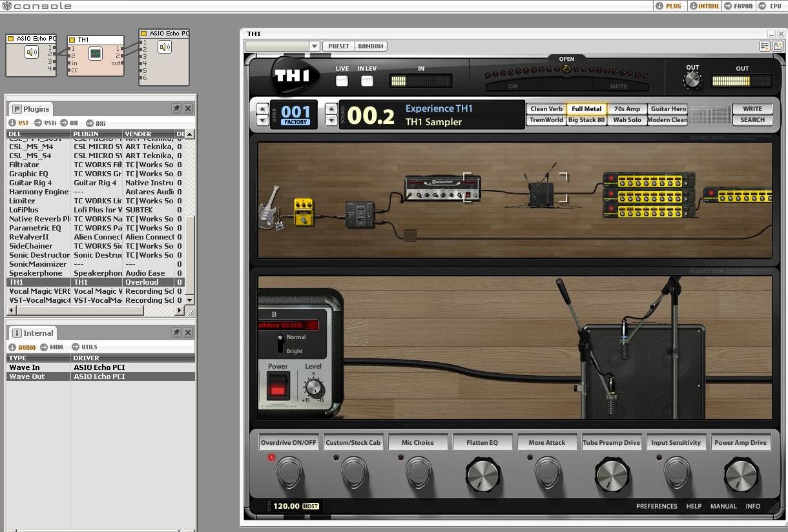Collapse the tuner with the OPEN tab
The image size is (788, 532).
(566, 59)
